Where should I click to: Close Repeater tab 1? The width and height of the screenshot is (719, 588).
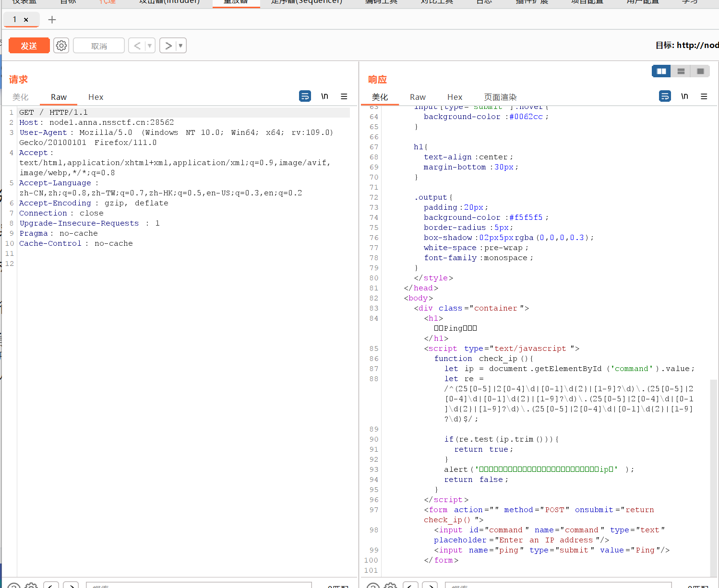[26, 20]
